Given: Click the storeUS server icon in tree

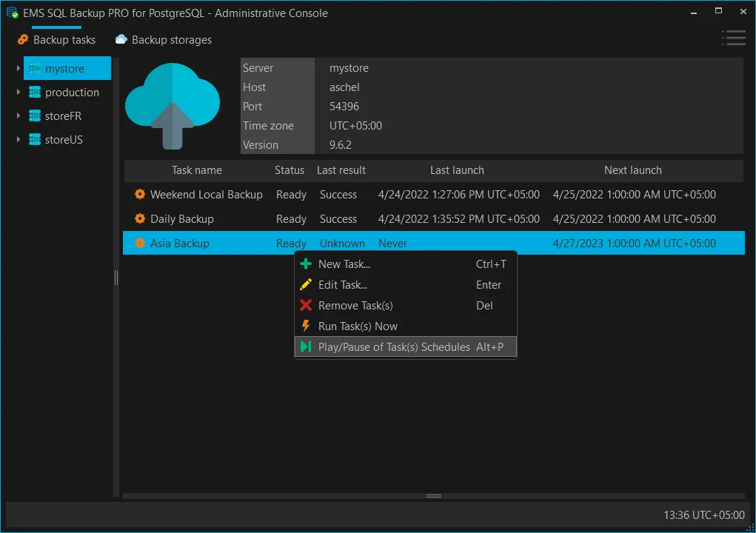Looking at the screenshot, I should point(34,140).
